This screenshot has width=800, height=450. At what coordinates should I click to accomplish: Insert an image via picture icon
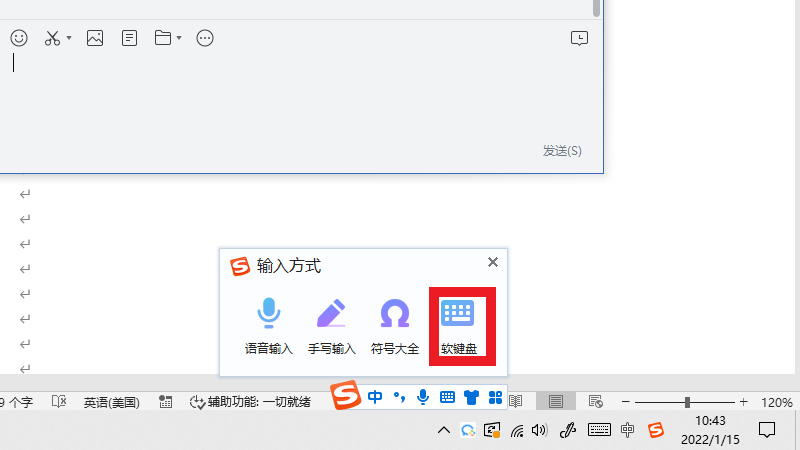95,38
